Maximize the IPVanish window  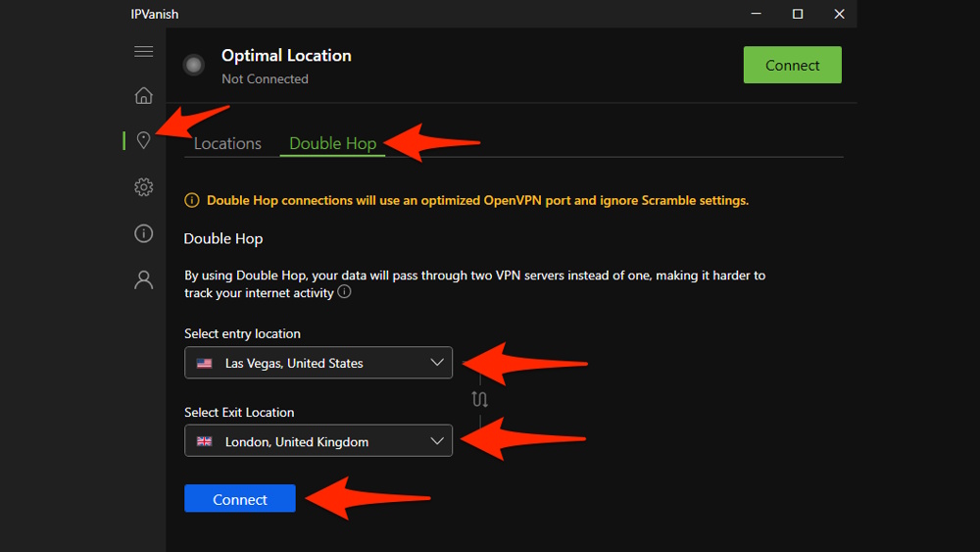[798, 14]
